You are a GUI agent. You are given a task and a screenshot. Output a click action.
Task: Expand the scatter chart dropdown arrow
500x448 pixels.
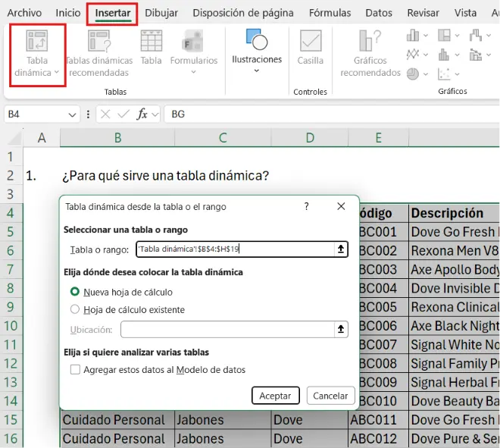pos(458,74)
